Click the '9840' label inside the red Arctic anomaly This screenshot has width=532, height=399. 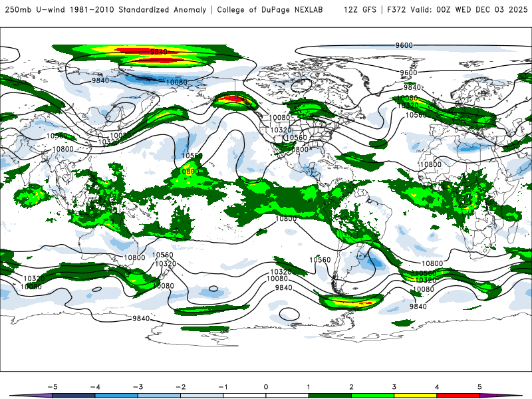click(159, 52)
